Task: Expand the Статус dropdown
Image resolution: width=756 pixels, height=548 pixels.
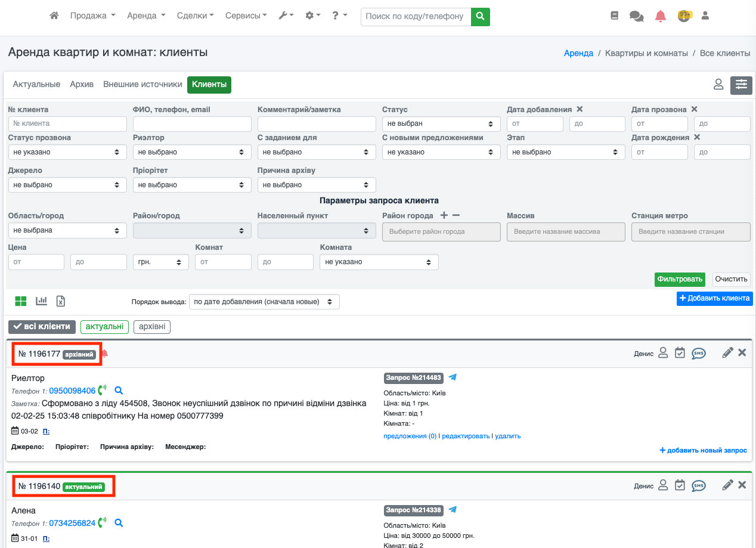Action: tap(441, 123)
